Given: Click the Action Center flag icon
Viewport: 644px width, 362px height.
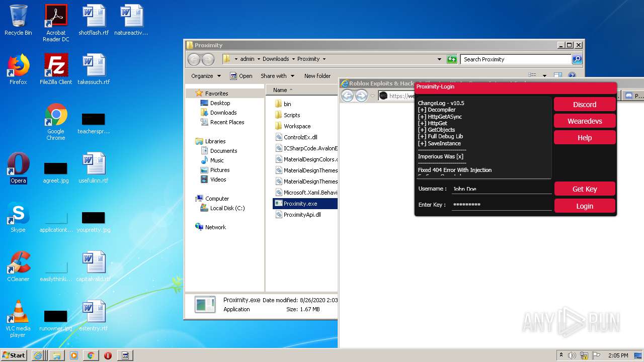Looking at the screenshot, I should point(595,355).
